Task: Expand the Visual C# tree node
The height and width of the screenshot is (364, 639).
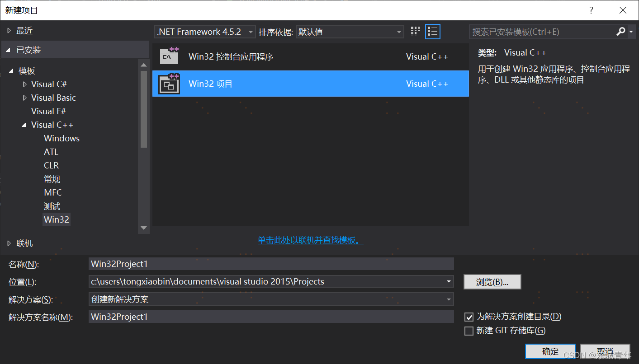Action: click(x=25, y=84)
